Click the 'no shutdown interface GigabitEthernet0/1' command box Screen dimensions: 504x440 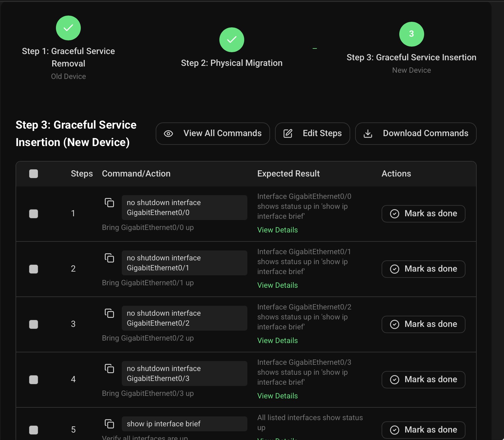point(185,263)
